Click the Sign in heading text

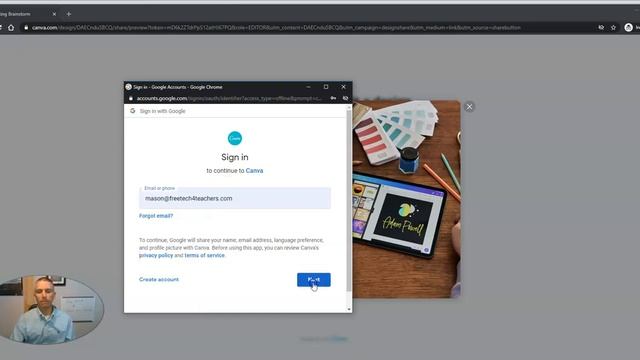[235, 157]
